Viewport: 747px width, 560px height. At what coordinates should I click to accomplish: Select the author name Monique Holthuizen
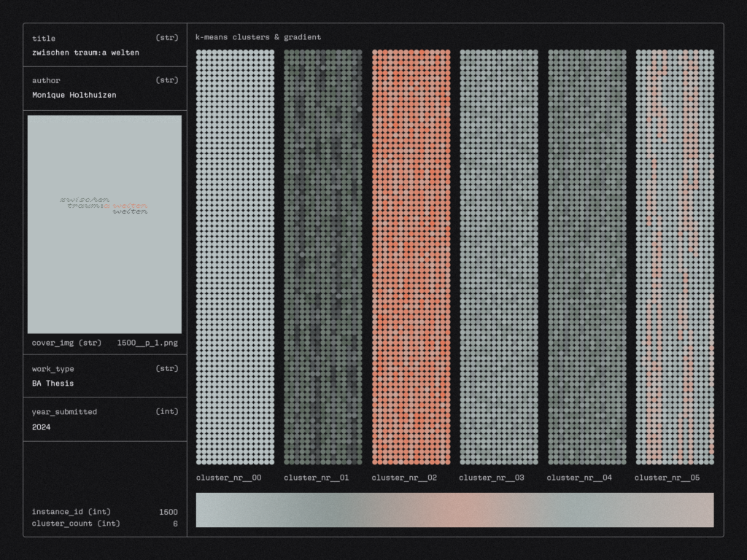click(74, 95)
